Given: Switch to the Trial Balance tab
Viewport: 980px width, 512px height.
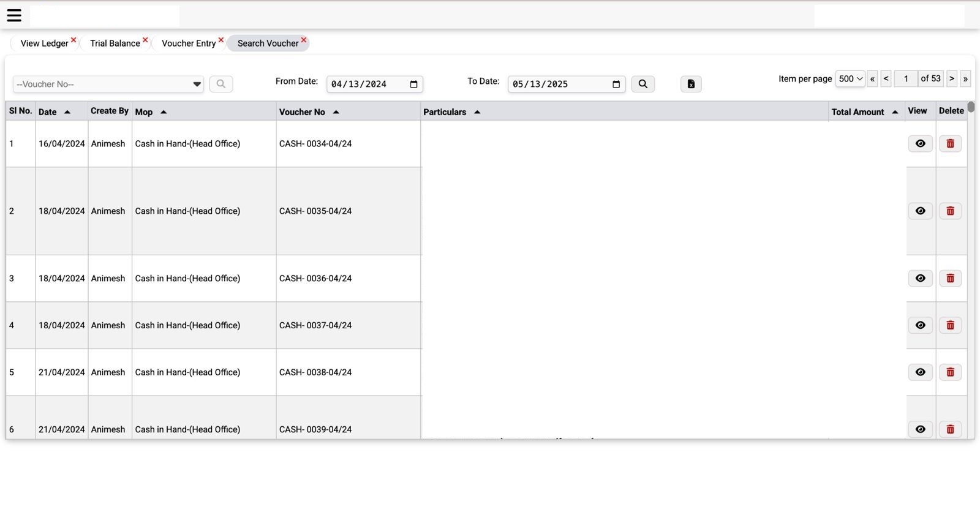Looking at the screenshot, I should [115, 43].
